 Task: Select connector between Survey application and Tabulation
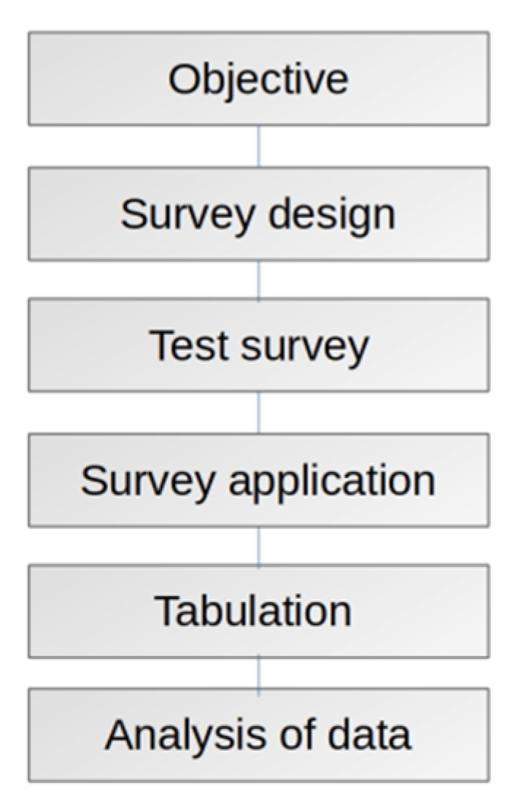(258, 545)
